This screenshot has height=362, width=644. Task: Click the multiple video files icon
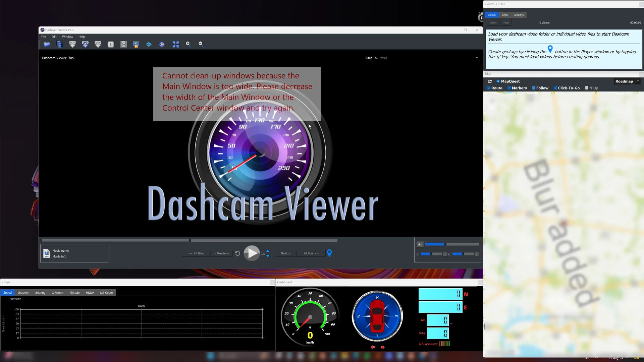click(59, 44)
